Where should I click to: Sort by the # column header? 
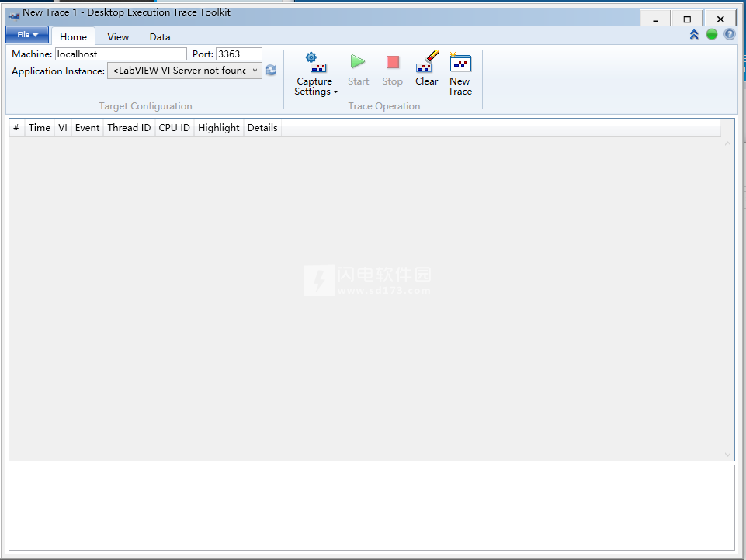pos(16,127)
